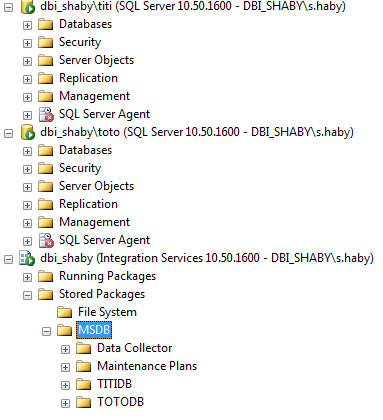
Task: Click Management folder icon under dbi_shaby\titi
Action: [x=46, y=97]
